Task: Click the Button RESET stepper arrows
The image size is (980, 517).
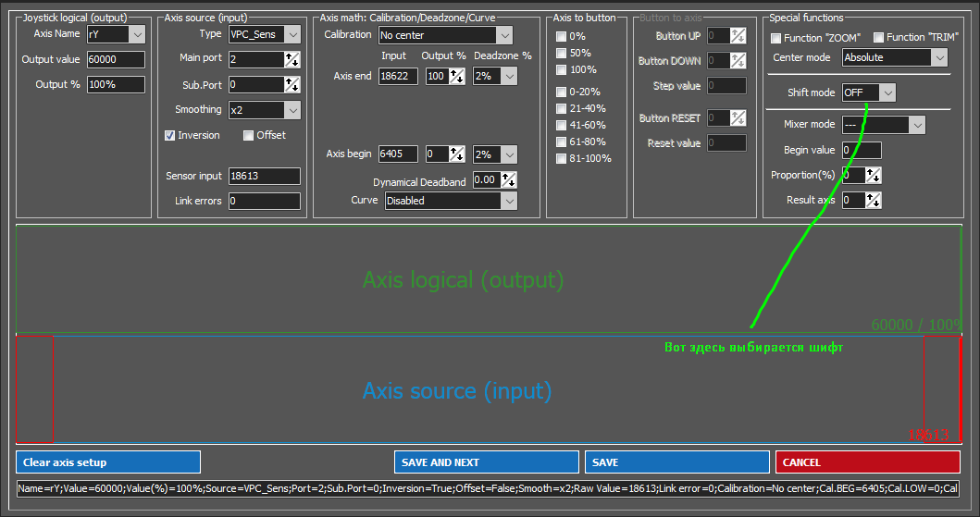Action: [x=738, y=117]
